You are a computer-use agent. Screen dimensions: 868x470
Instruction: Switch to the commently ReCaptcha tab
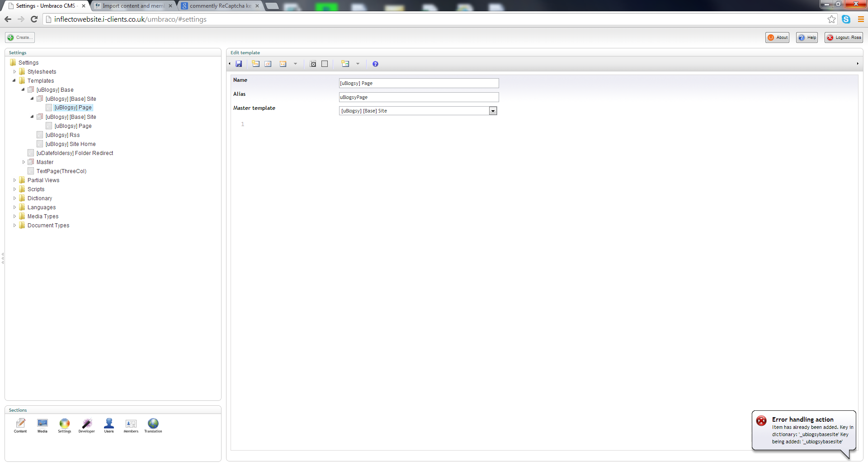click(x=220, y=6)
